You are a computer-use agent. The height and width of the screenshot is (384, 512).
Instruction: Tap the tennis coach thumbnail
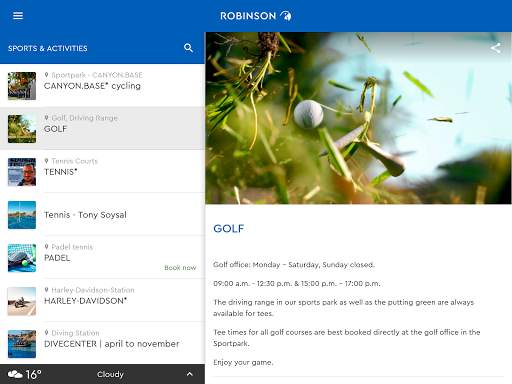click(x=22, y=172)
